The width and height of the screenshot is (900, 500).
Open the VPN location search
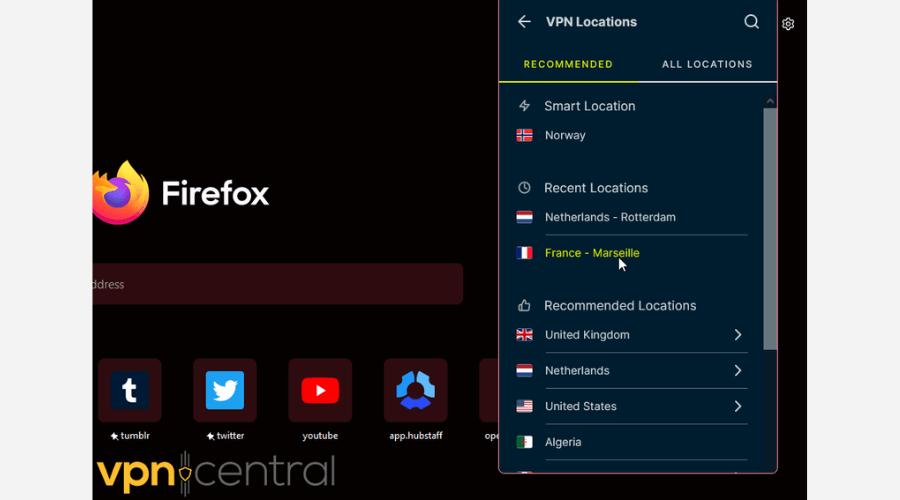pyautogui.click(x=751, y=22)
